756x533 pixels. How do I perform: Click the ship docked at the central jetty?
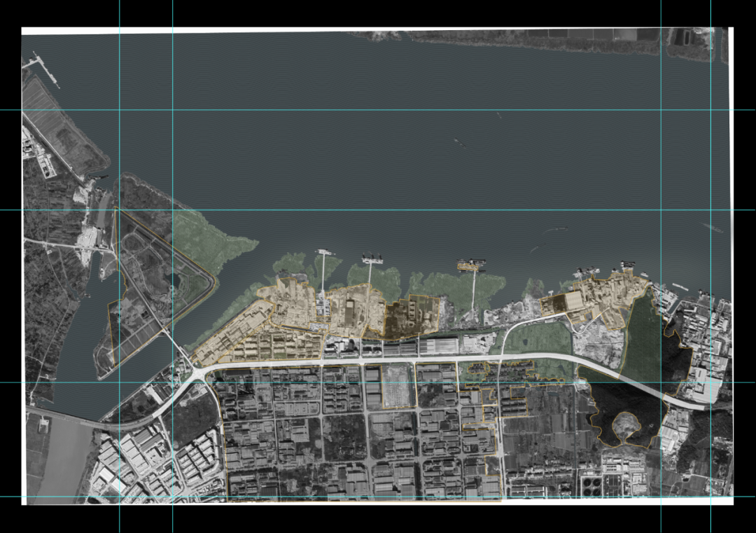[x=471, y=265]
